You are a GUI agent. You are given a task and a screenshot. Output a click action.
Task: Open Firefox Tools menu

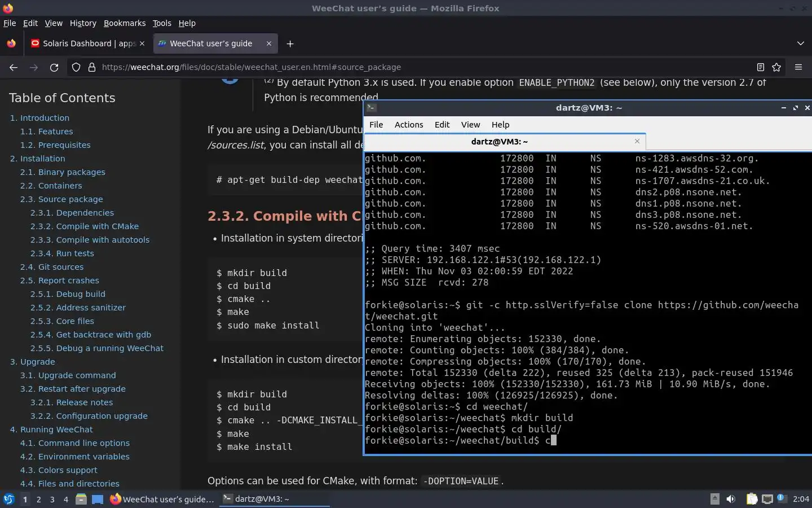pos(162,23)
